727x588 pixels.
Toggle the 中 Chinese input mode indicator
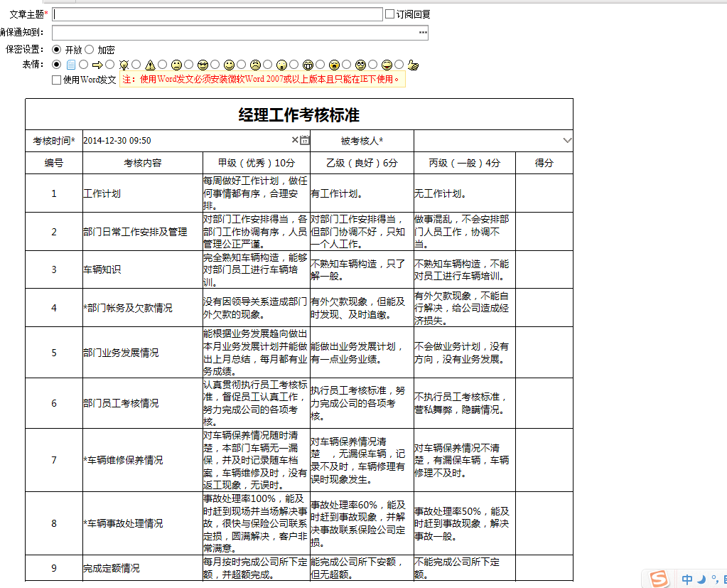688,579
